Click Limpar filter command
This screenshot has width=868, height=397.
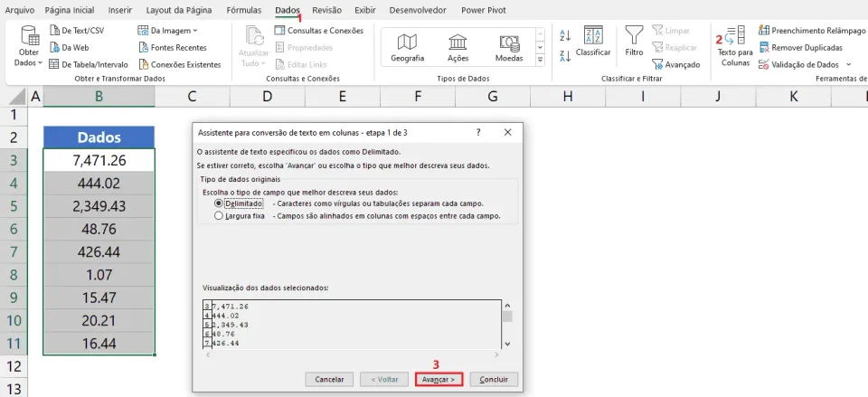pyautogui.click(x=671, y=31)
